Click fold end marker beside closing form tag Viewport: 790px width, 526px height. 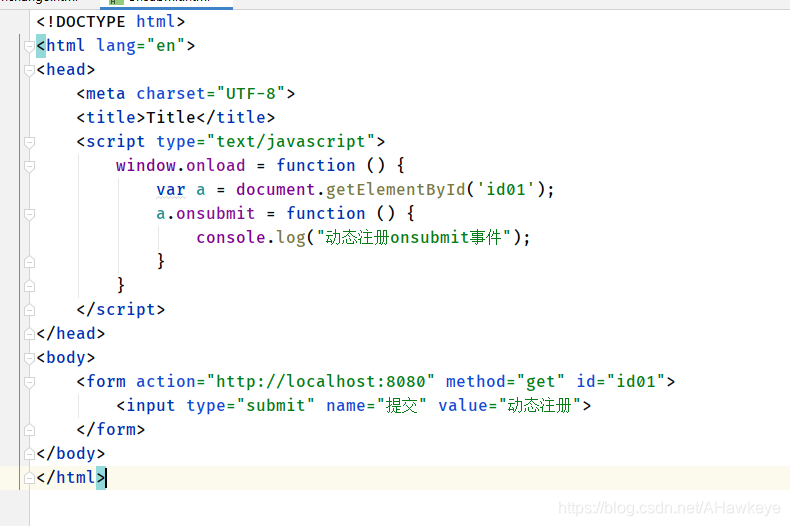pos(29,430)
